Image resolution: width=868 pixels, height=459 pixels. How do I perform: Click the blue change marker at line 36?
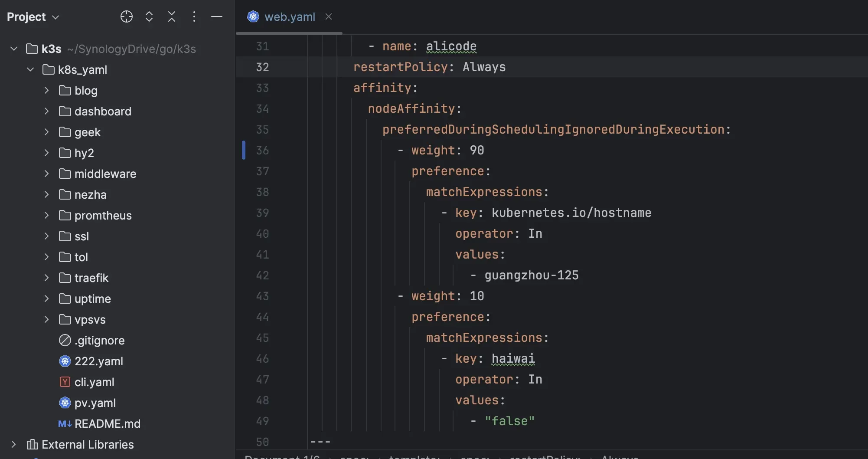point(244,150)
